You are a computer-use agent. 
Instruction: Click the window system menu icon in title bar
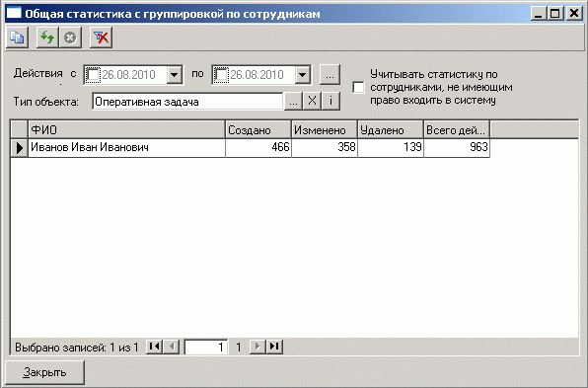[14, 13]
